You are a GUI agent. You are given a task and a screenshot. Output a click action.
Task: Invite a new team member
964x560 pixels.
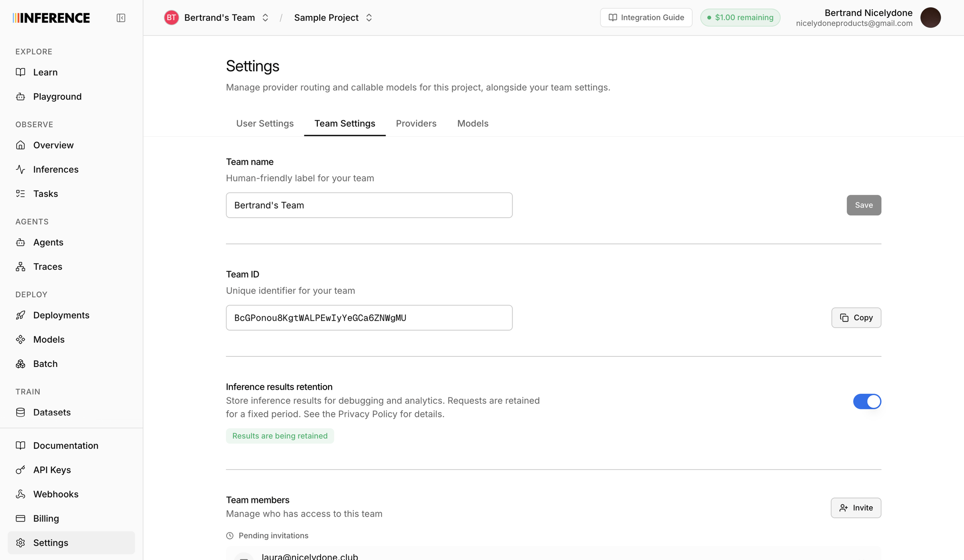[x=856, y=508]
